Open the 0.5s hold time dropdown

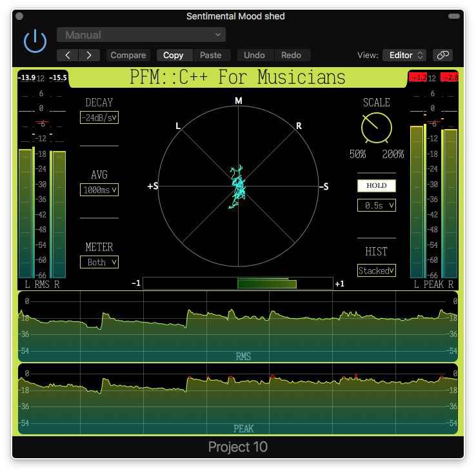tap(377, 205)
